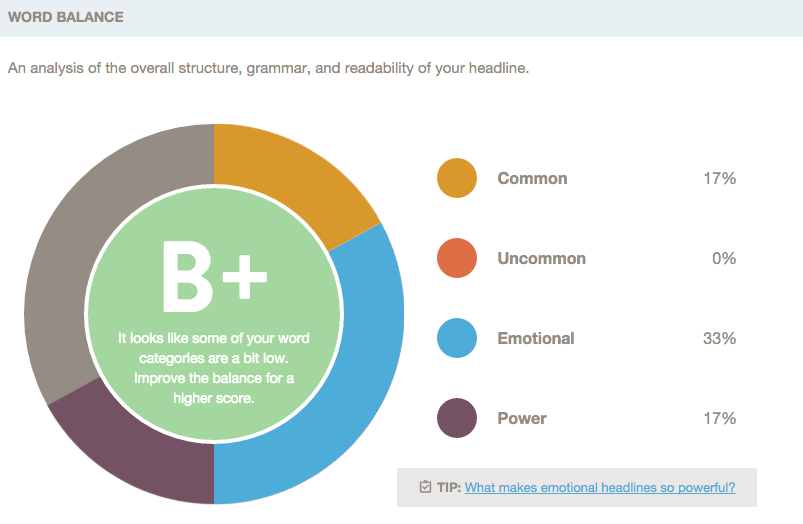Click the "Improve the balance" message in the chart center
The height and width of the screenshot is (524, 803).
214,378
